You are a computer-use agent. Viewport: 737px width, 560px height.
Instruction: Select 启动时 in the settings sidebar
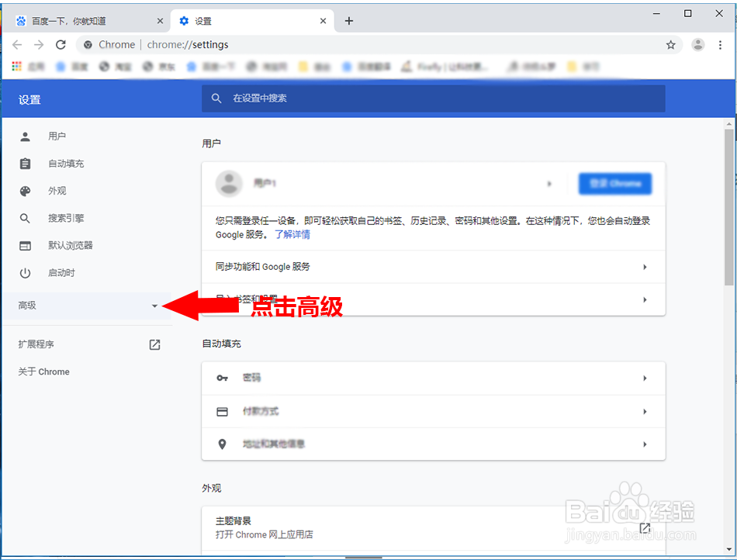[61, 273]
